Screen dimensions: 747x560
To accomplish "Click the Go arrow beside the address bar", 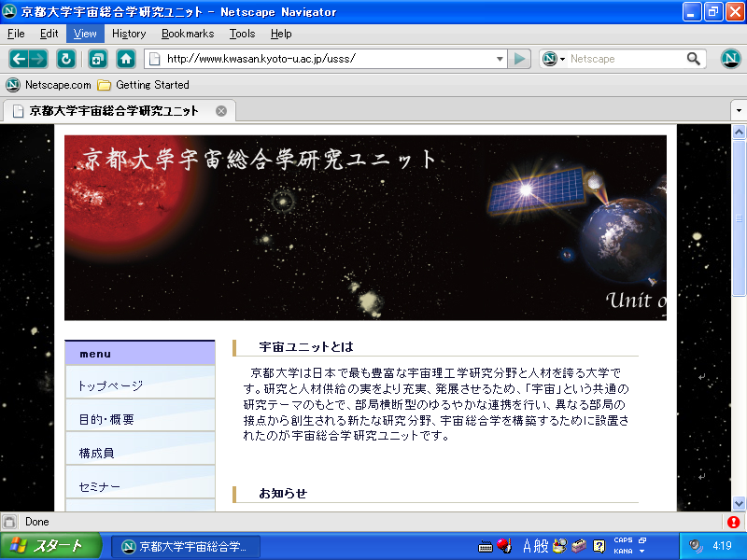I will 519,59.
